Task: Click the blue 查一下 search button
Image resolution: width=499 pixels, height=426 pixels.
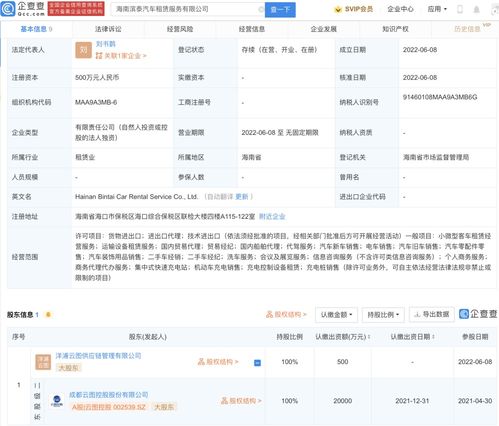Action: click(x=280, y=10)
